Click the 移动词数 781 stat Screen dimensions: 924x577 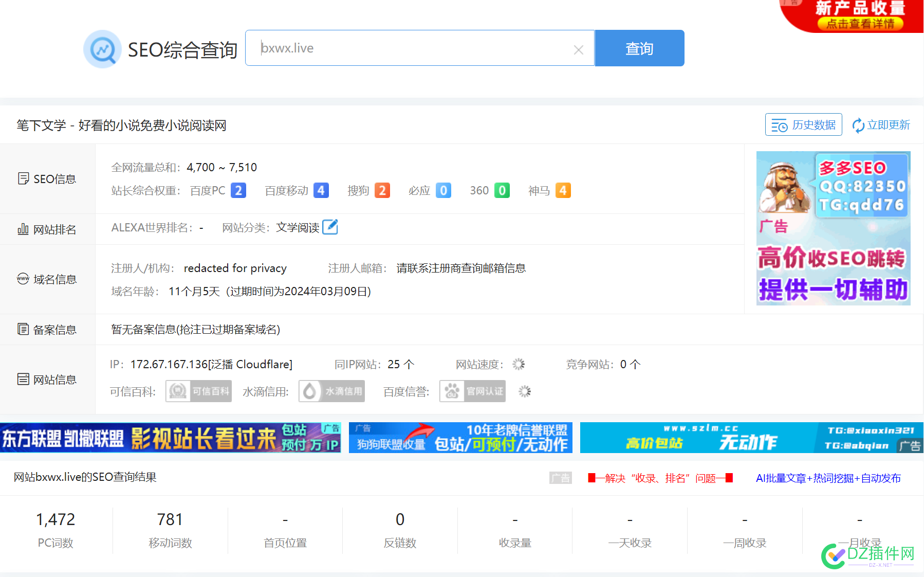(170, 530)
